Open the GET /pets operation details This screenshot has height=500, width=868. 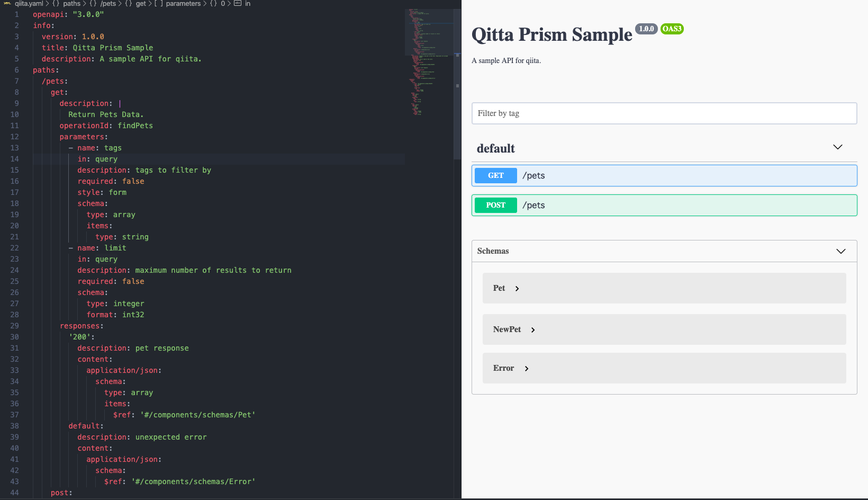[x=664, y=175]
